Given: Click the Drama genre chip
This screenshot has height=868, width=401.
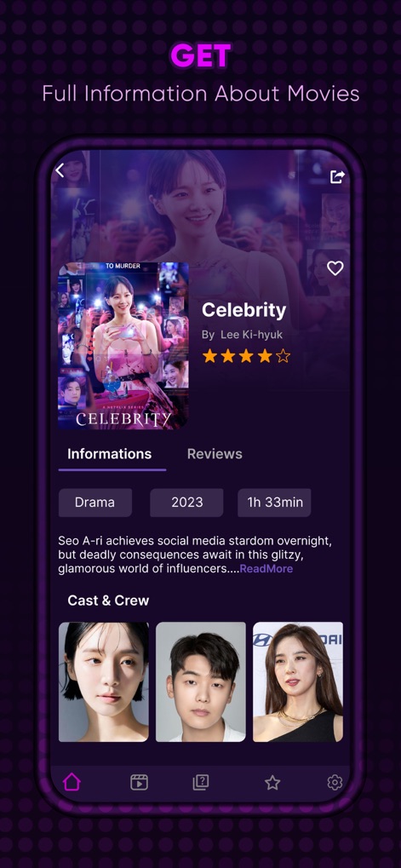Looking at the screenshot, I should point(95,503).
